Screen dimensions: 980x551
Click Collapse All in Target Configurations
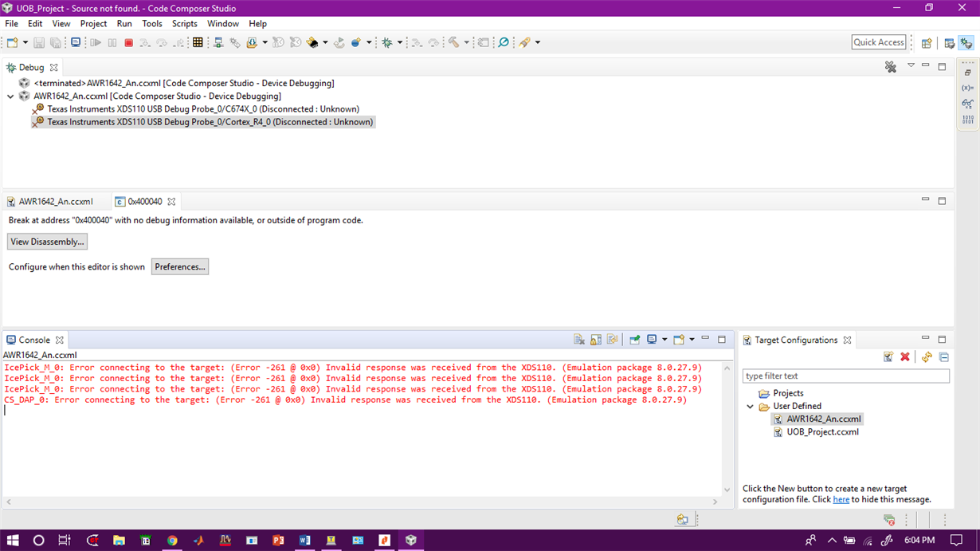tap(943, 357)
